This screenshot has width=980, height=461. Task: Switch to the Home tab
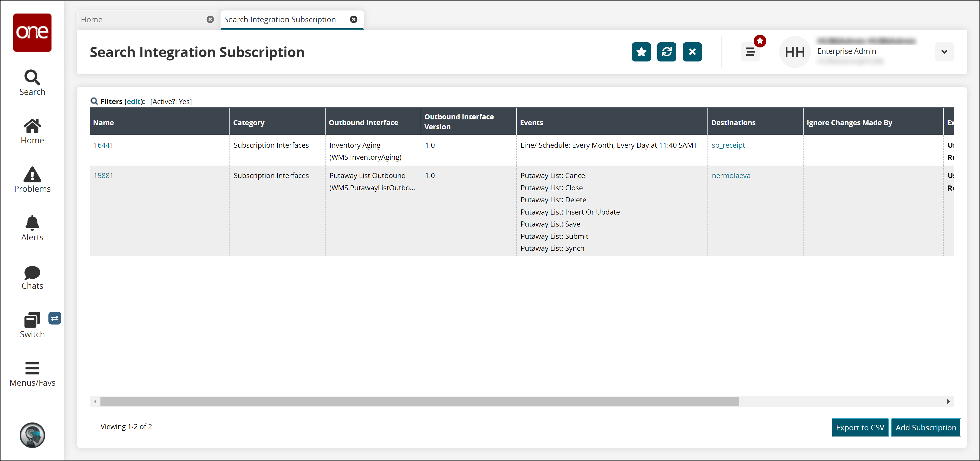coord(92,19)
